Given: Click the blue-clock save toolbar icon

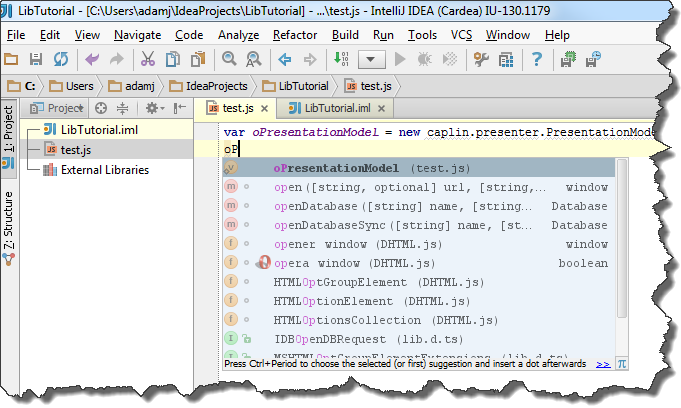Looking at the screenshot, I should click(x=593, y=59).
